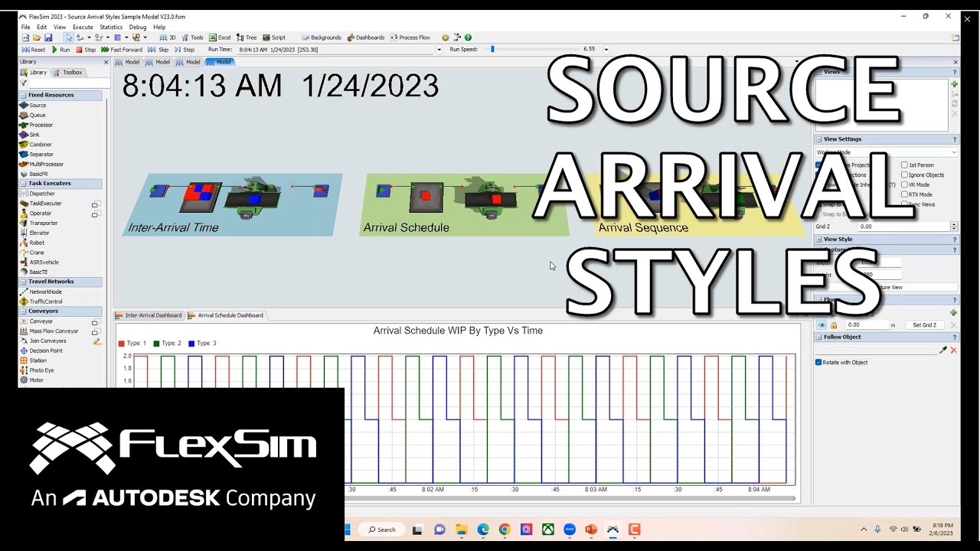980x551 pixels.
Task: Fast Forward the simulation
Action: click(x=122, y=50)
